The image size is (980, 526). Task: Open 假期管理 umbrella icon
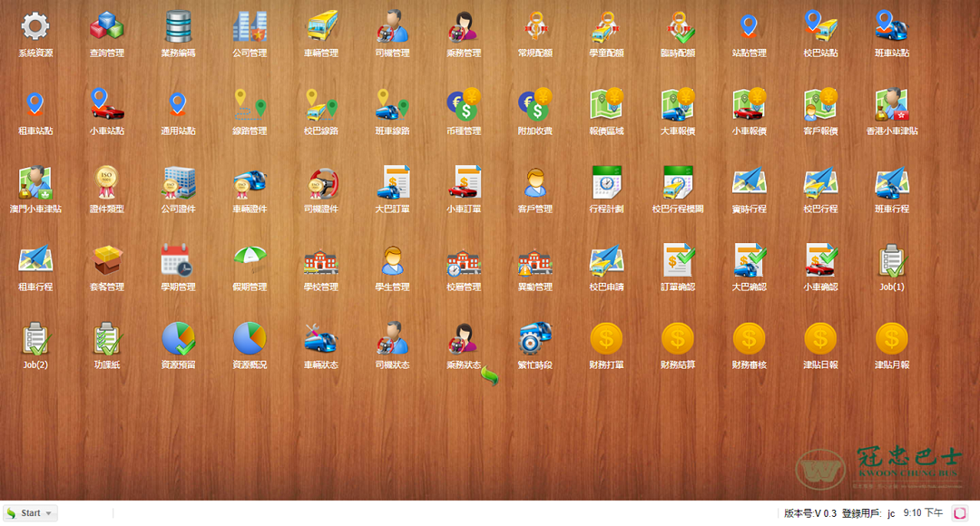(250, 261)
